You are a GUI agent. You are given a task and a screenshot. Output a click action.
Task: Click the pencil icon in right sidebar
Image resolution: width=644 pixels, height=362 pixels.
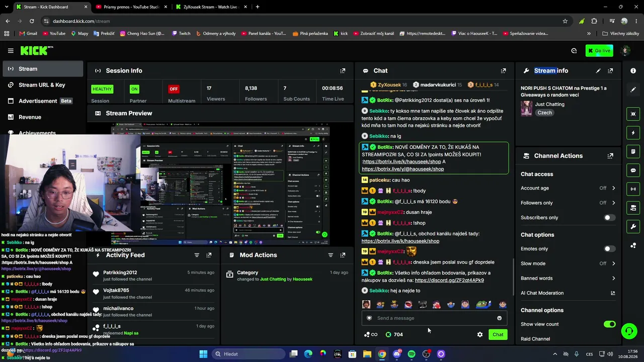633,89
